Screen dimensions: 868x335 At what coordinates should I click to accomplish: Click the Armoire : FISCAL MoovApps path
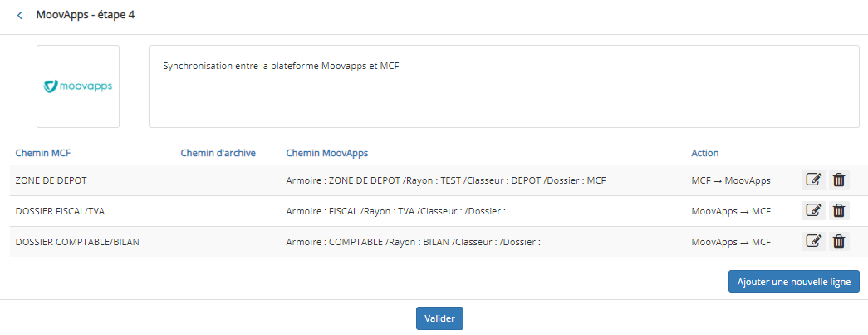coord(396,211)
